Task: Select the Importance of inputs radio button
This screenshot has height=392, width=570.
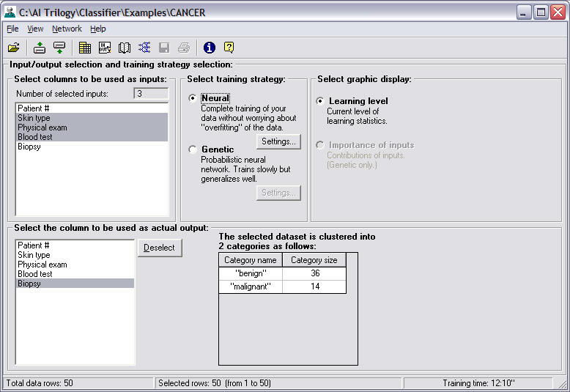Action: pos(320,145)
